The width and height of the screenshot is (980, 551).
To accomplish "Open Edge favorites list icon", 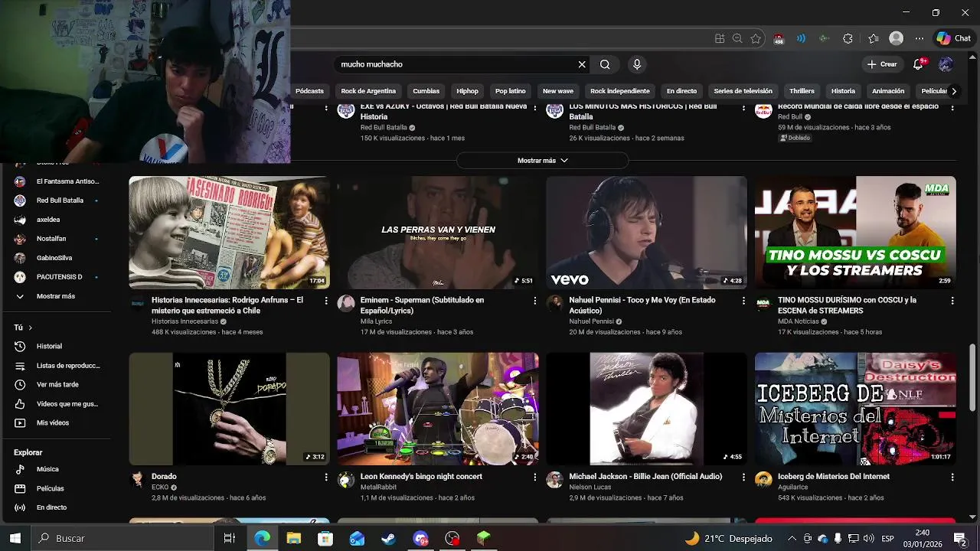I will point(873,38).
